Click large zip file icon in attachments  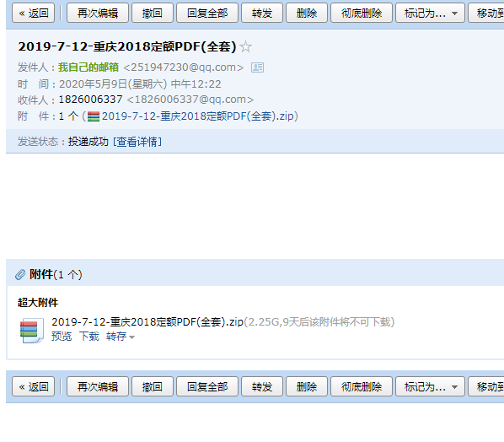[x=31, y=331]
